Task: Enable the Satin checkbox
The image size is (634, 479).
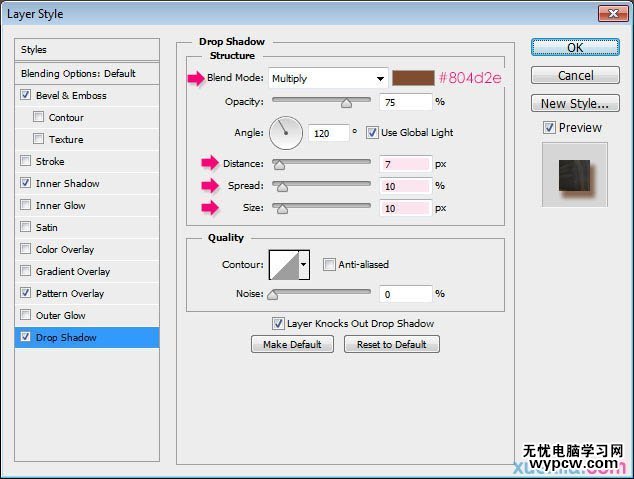Action: pyautogui.click(x=25, y=227)
